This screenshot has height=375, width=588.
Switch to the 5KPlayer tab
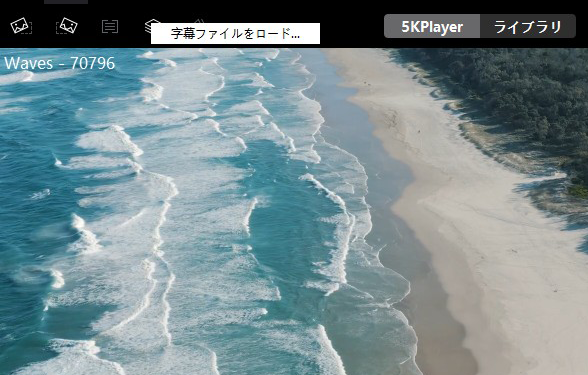[432, 26]
